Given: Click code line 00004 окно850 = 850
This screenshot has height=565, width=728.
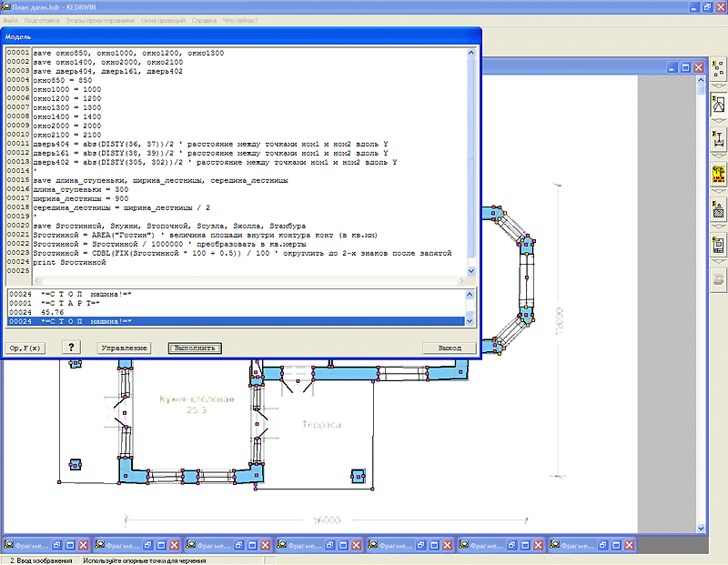Looking at the screenshot, I should [62, 80].
